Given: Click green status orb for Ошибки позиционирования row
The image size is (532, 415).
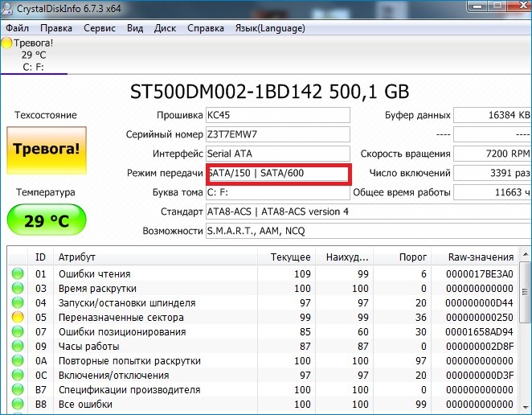Looking at the screenshot, I should tap(18, 332).
